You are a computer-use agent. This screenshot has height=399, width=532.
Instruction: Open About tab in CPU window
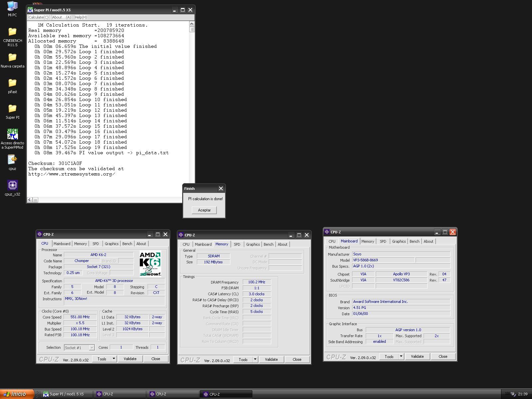point(141,244)
